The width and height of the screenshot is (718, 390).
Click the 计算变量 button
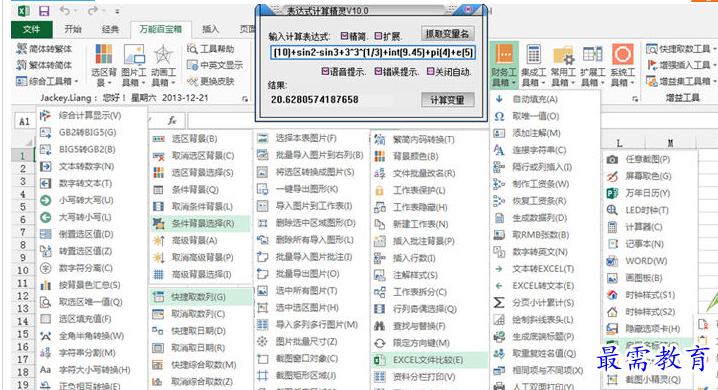[x=447, y=100]
